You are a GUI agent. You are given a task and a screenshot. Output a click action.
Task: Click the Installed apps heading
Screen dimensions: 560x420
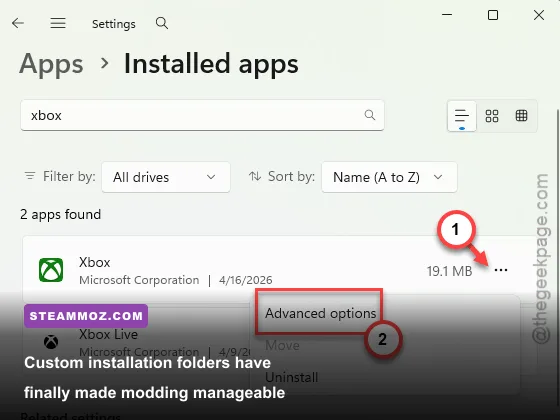[211, 64]
